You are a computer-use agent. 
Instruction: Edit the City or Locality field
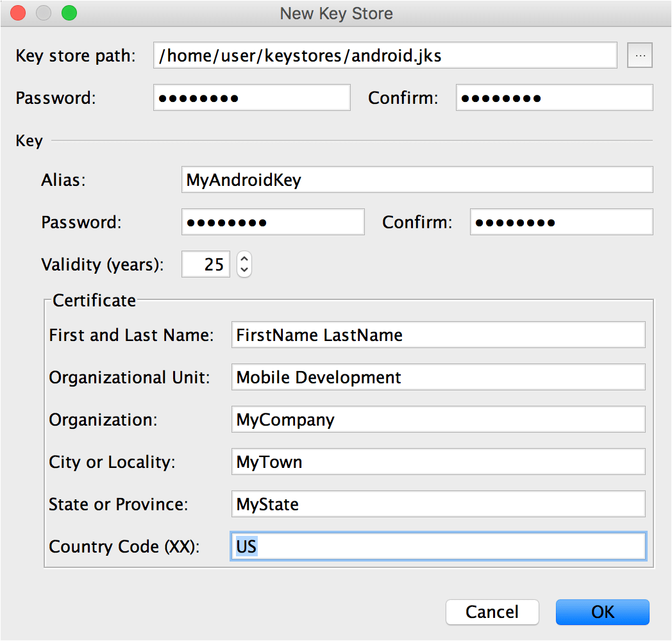pyautogui.click(x=439, y=462)
